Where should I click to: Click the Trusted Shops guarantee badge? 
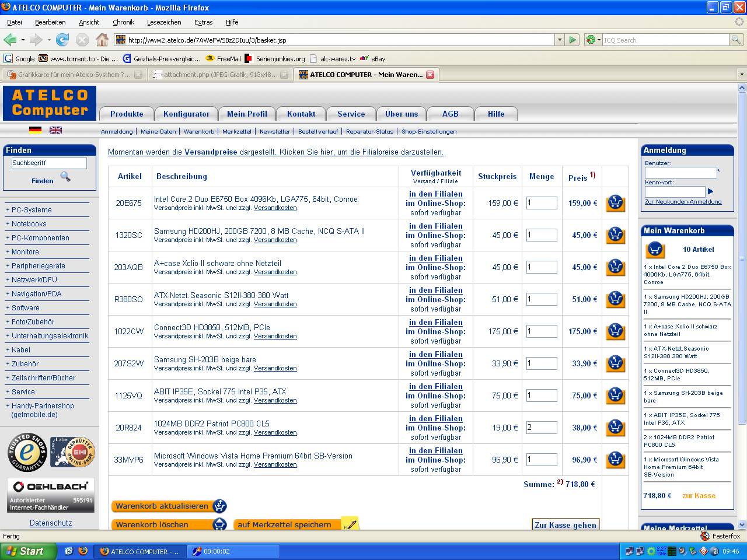pos(27,452)
